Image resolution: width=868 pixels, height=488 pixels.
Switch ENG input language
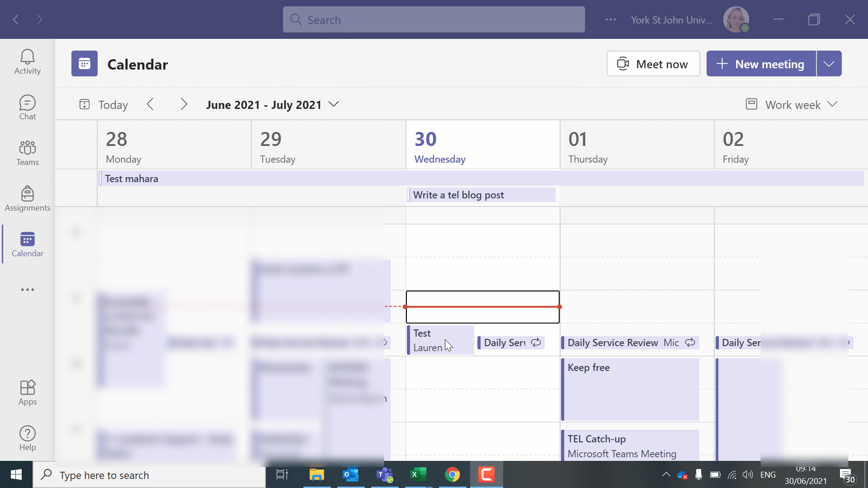click(768, 474)
